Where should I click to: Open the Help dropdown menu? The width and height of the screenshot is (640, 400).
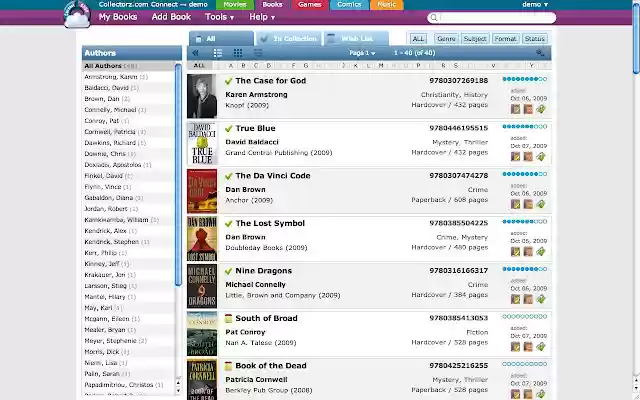pyautogui.click(x=262, y=17)
